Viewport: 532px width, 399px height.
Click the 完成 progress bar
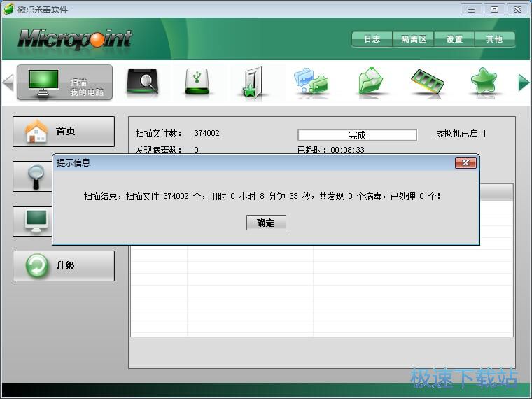357,135
